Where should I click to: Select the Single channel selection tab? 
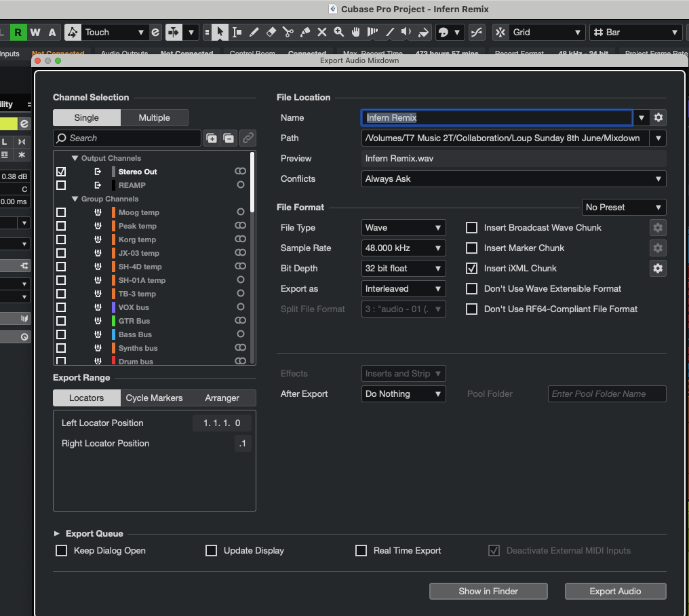point(87,117)
